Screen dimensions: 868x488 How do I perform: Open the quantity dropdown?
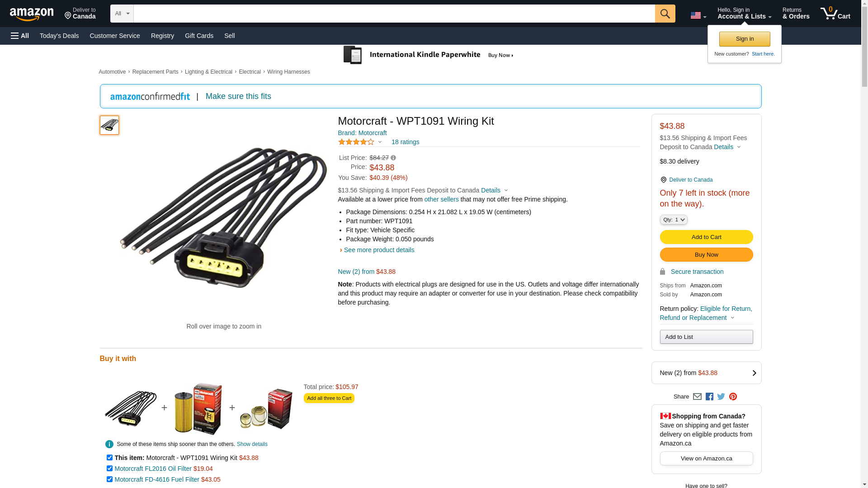[674, 220]
